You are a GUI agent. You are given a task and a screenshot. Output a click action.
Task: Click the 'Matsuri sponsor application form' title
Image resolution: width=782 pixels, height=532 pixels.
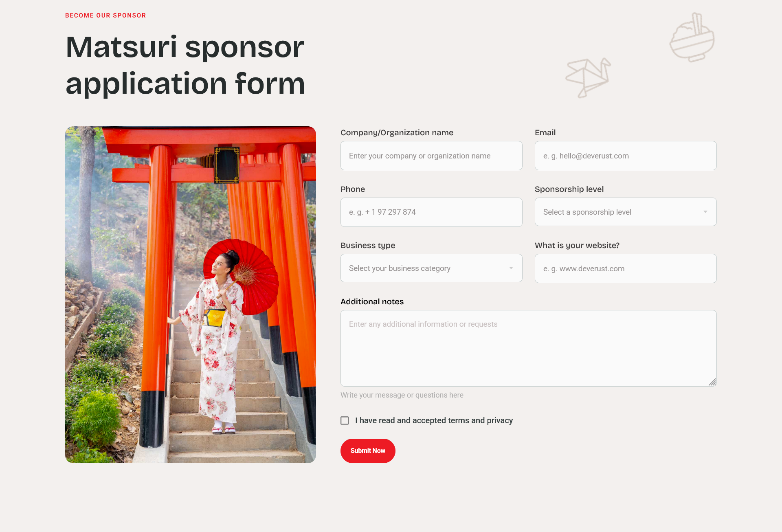click(x=185, y=65)
